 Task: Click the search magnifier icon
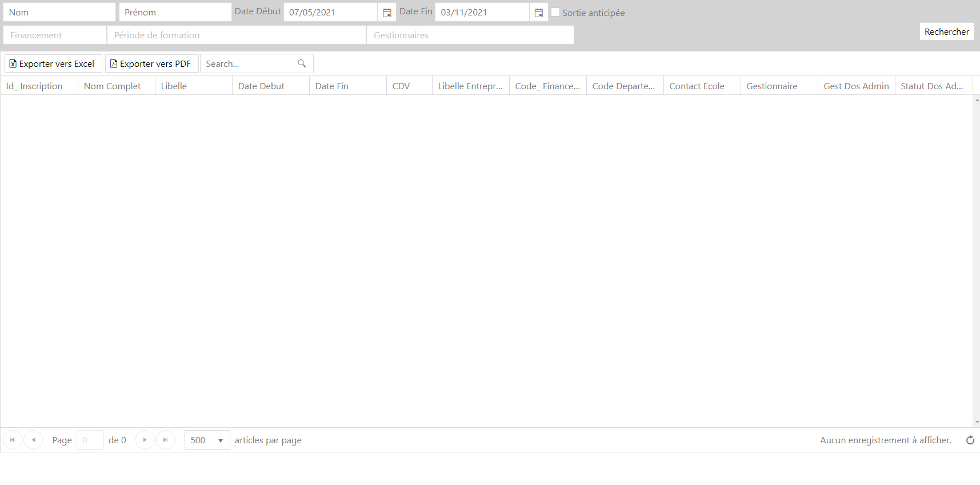click(x=302, y=63)
